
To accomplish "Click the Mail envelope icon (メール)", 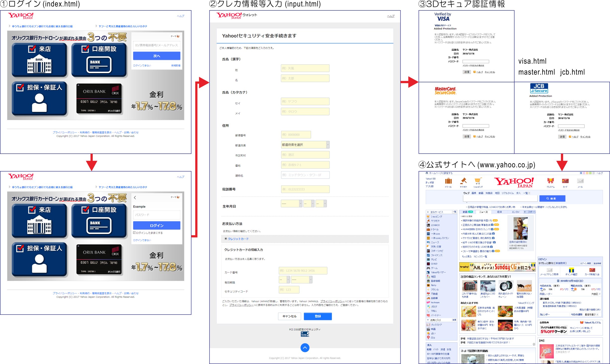I will (x=580, y=181).
